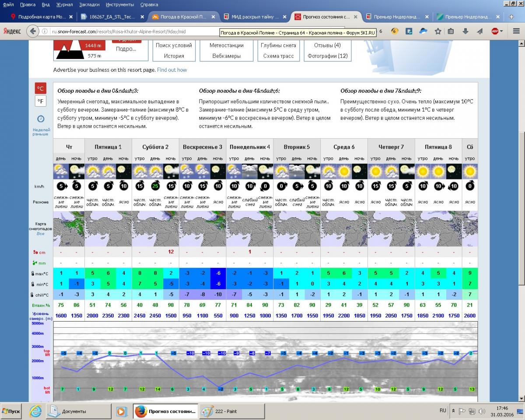
Task: Open a new browser tab with plus
Action: [x=511, y=17]
